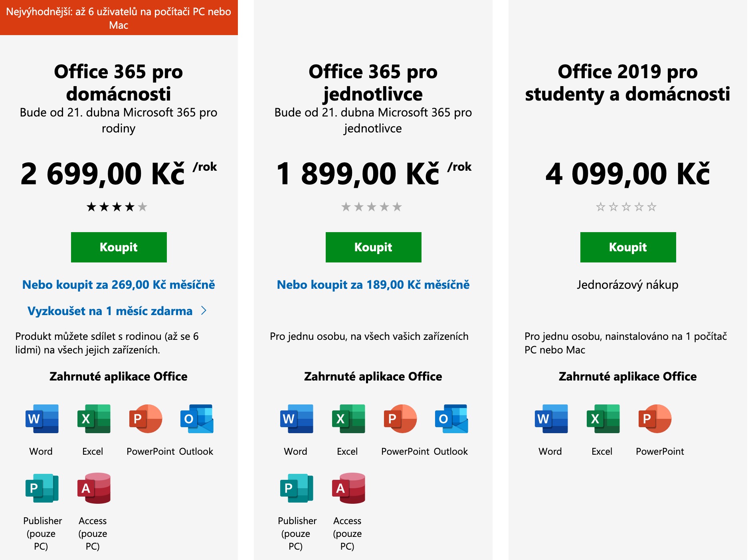Click the PowerPoint icon under Office 2019
This screenshot has height=560, width=748.
[x=655, y=419]
